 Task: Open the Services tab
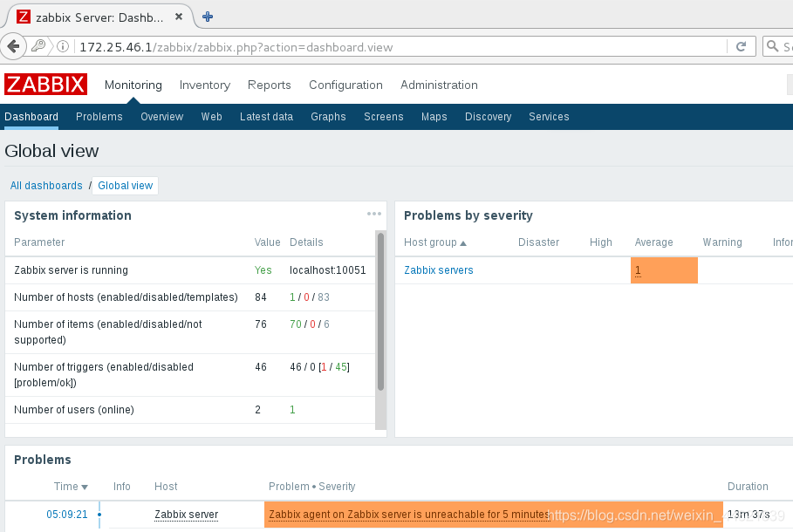pos(549,116)
